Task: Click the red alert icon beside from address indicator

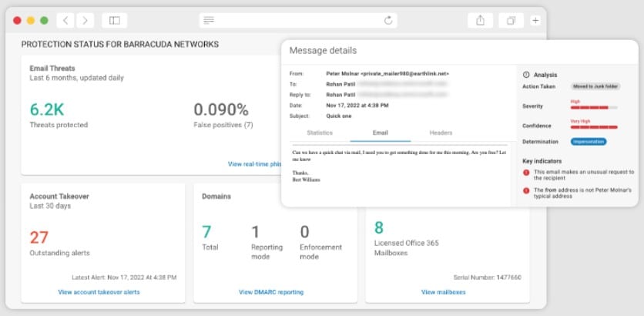Action: point(526,190)
